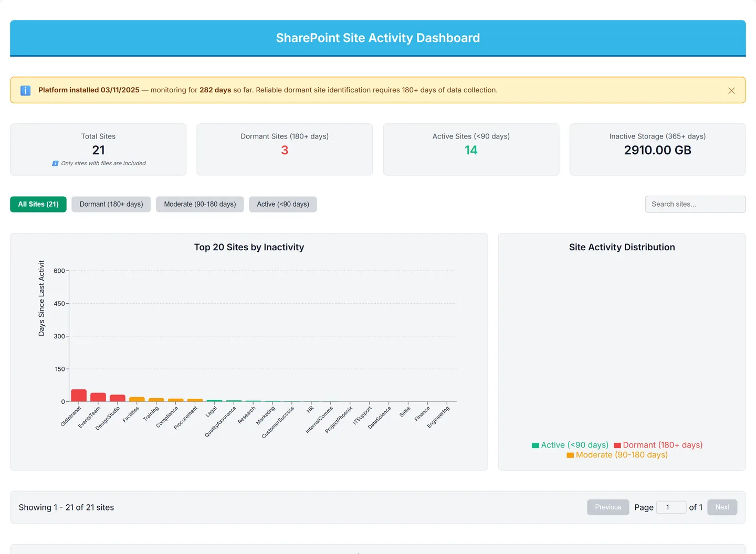Viewport: 756px width, 554px height.
Task: Click the Dormant Sites count 3
Action: click(285, 150)
